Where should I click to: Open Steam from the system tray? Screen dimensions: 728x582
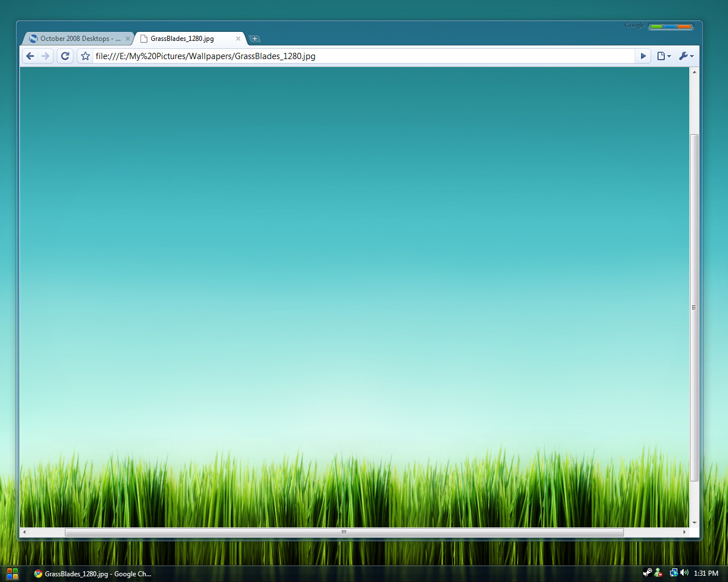click(647, 573)
